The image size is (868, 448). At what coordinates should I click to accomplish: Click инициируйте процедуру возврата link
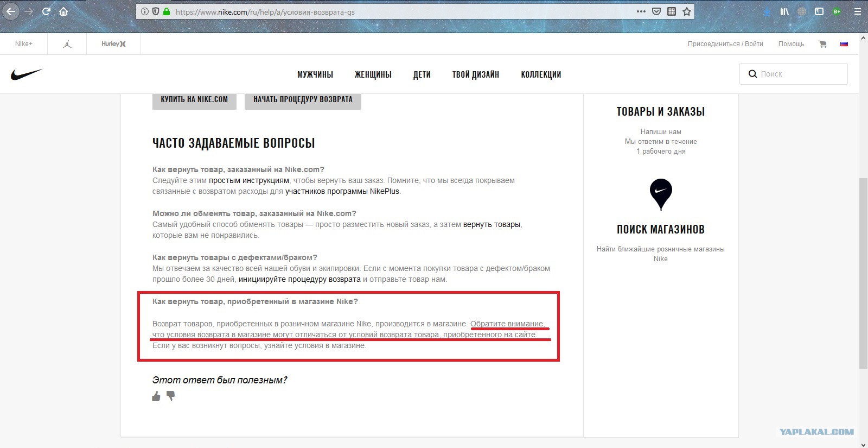point(299,279)
